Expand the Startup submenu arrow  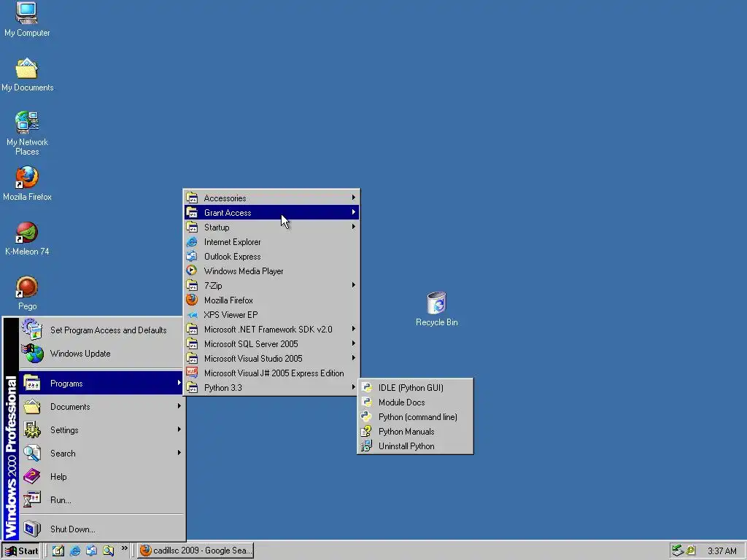coord(354,227)
